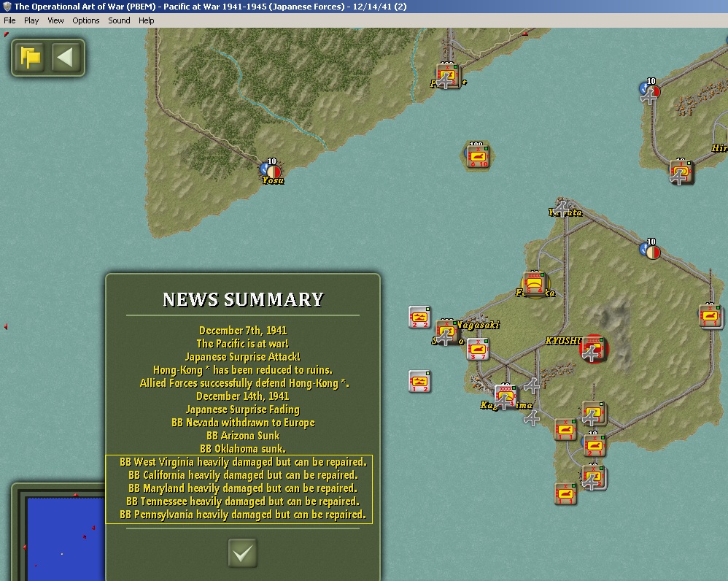Select the unit stack at Kagoshima

(505, 398)
